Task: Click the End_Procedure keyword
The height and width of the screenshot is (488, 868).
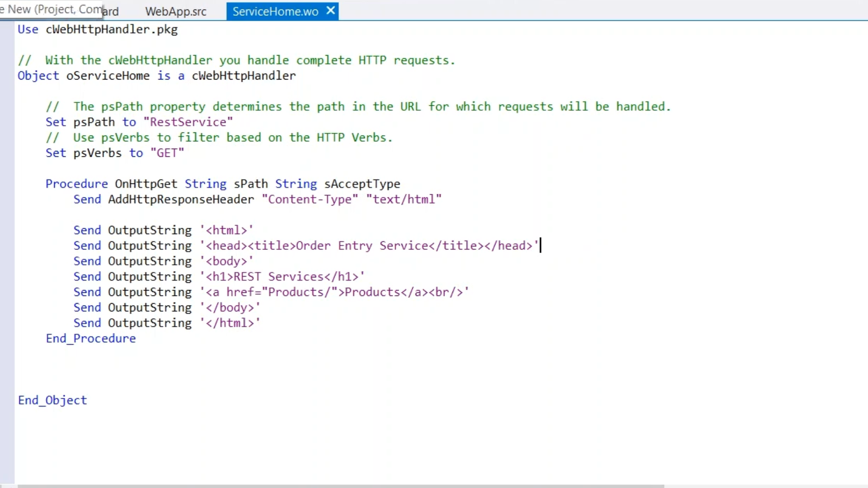Action: coord(90,338)
